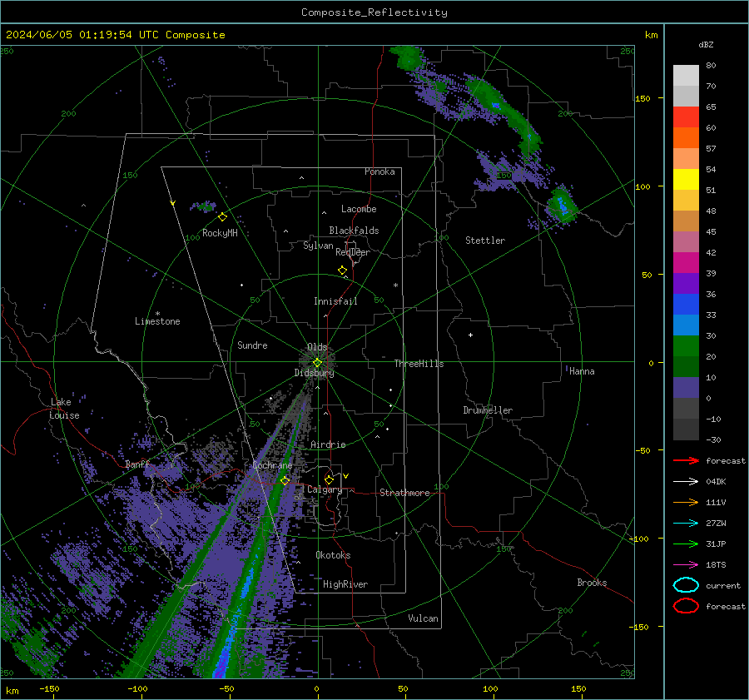Click the Stettler town label
This screenshot has width=749, height=700.
point(485,241)
